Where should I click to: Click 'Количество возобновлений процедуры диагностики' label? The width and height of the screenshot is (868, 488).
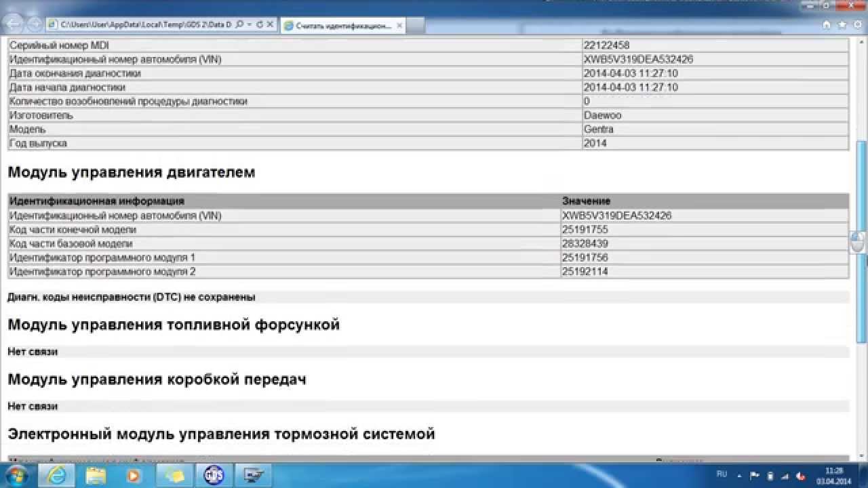128,101
